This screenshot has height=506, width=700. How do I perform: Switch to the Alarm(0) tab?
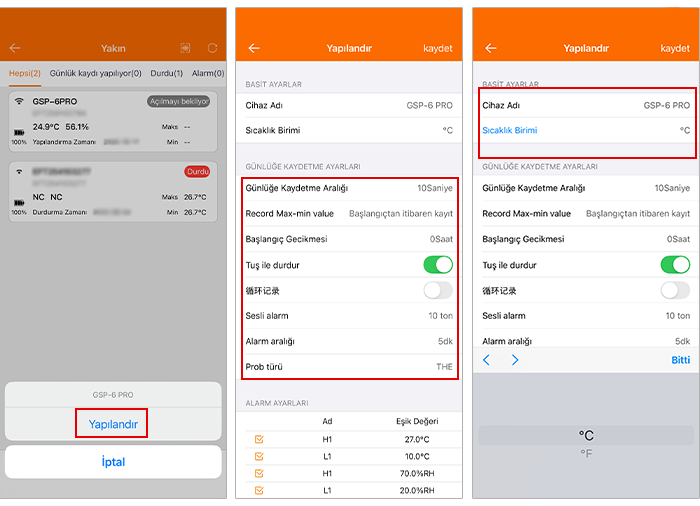207,73
